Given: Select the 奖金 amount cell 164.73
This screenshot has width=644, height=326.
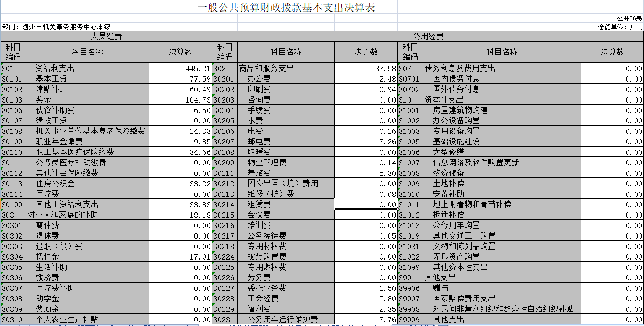Looking at the screenshot, I should point(180,100).
